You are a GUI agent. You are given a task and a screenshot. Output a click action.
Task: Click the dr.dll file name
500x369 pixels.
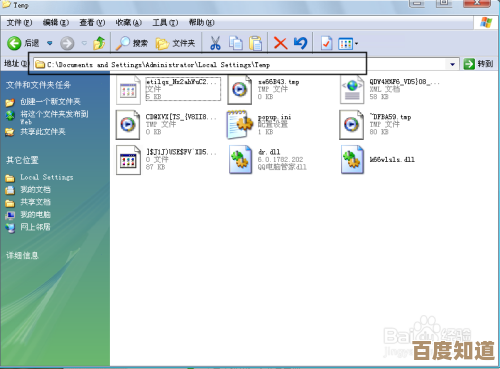tap(269, 152)
